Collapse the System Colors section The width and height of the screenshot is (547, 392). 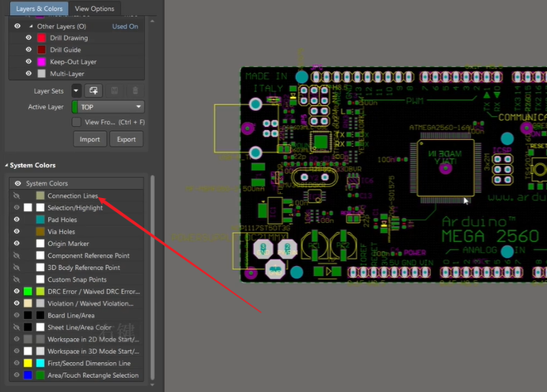click(x=7, y=165)
